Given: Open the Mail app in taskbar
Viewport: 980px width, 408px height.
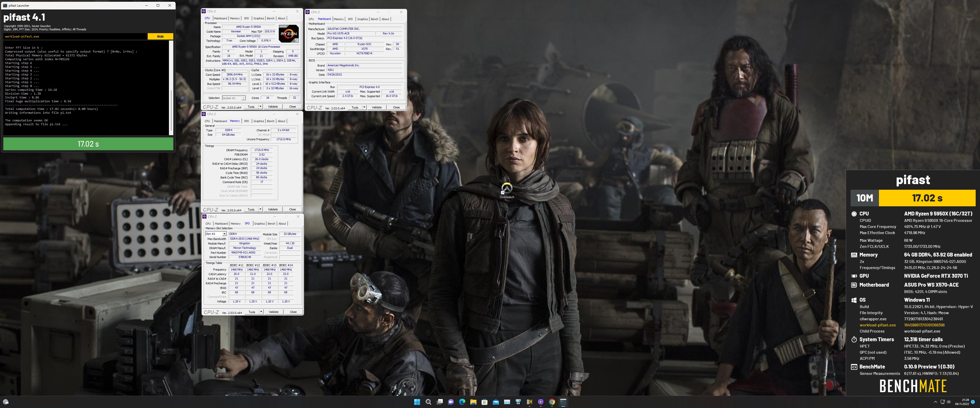Looking at the screenshot, I should [x=496, y=402].
